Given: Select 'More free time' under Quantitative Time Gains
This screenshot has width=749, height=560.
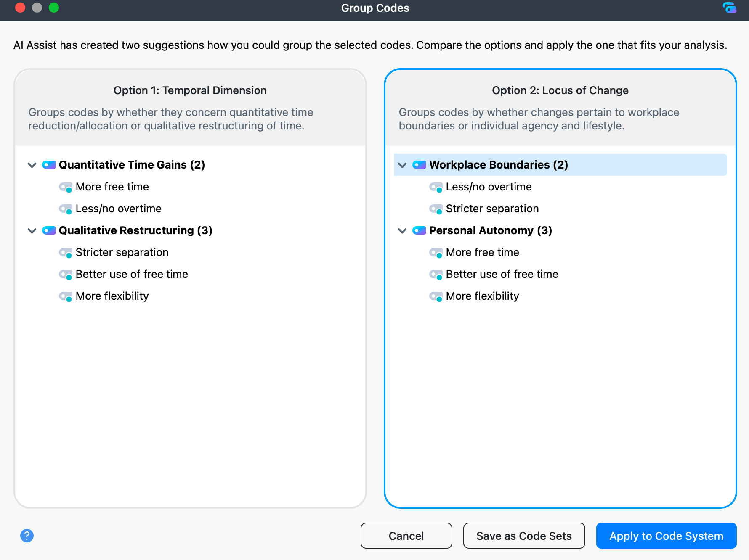Looking at the screenshot, I should pos(112,187).
